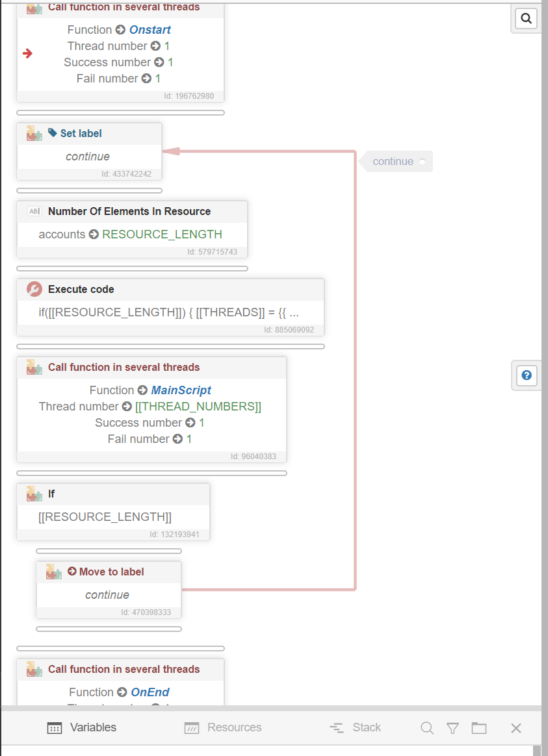Click the filter funnel icon in bottom panel
The image size is (548, 756).
click(x=452, y=728)
